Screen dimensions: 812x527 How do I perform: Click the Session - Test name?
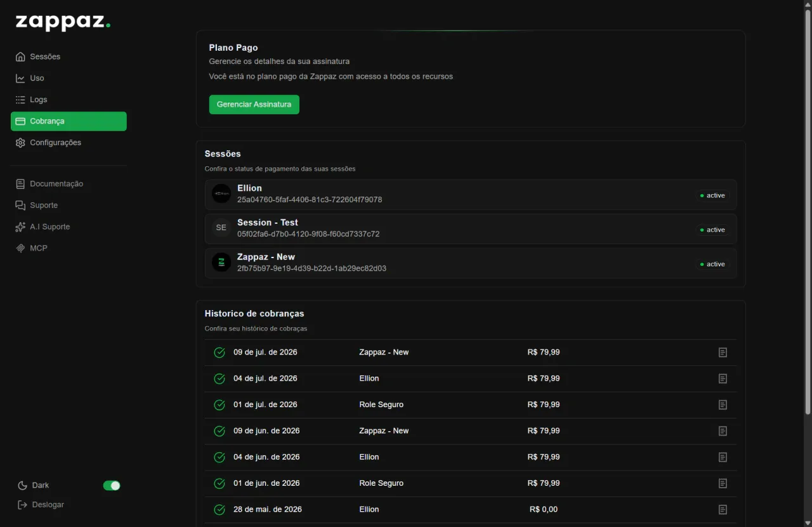coord(268,223)
